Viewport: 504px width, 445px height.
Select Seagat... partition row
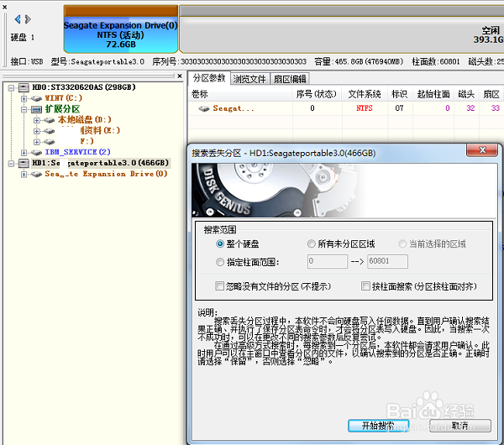point(346,108)
